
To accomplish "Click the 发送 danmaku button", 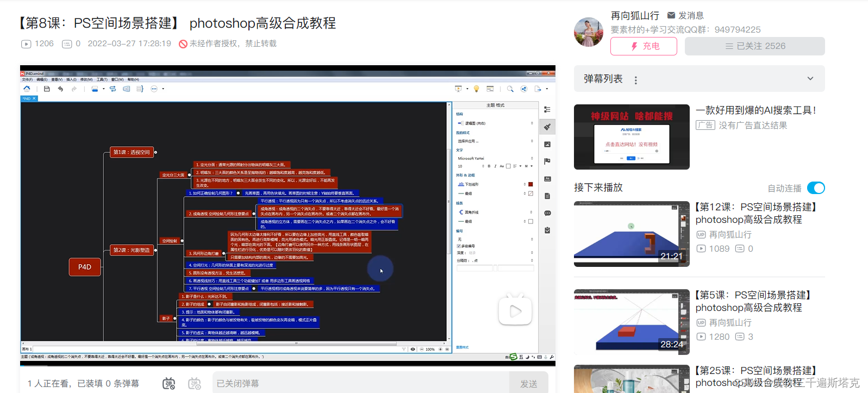I will click(x=529, y=384).
